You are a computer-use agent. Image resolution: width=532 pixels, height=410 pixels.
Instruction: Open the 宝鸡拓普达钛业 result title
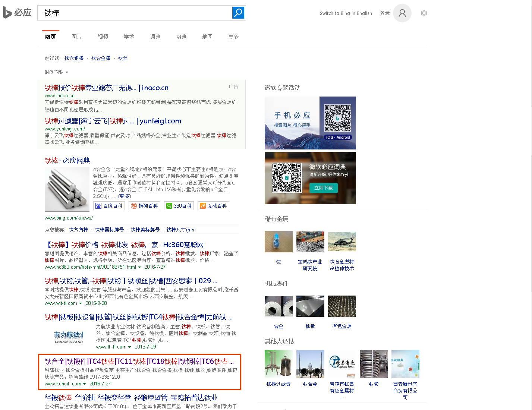point(131,398)
